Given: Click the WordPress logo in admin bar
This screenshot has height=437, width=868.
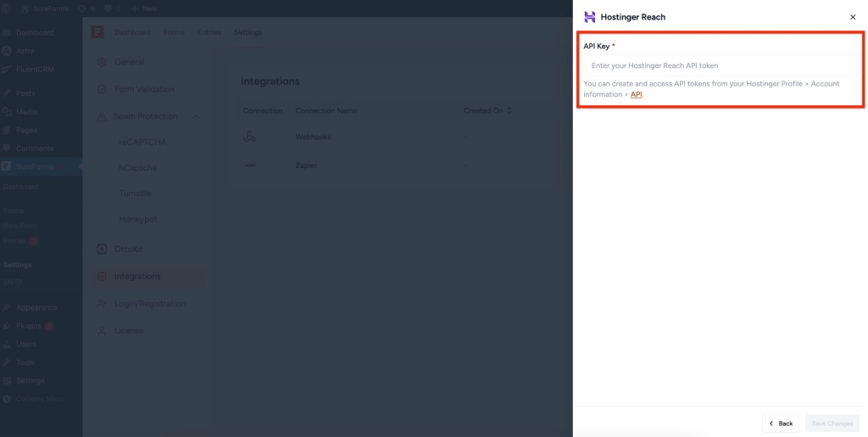Looking at the screenshot, I should (7, 8).
